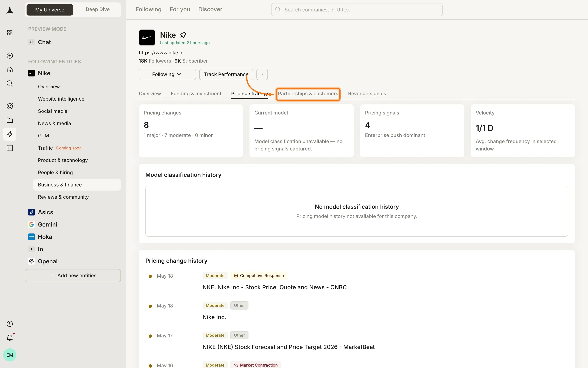Screen dimensions: 588x368
Task: Click the Track Performance button
Action: click(226, 74)
